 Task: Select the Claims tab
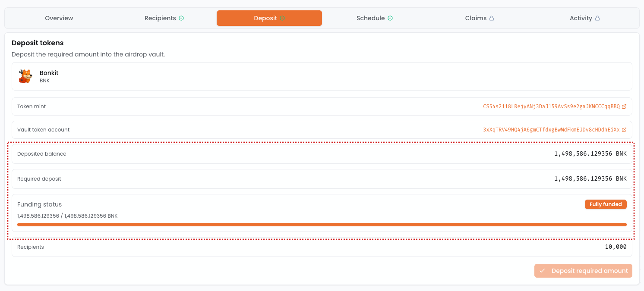476,18
